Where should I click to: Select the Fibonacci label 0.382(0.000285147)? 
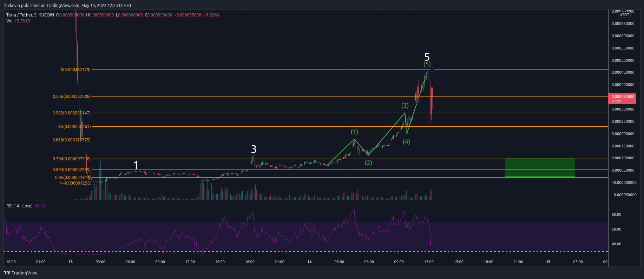72,113
